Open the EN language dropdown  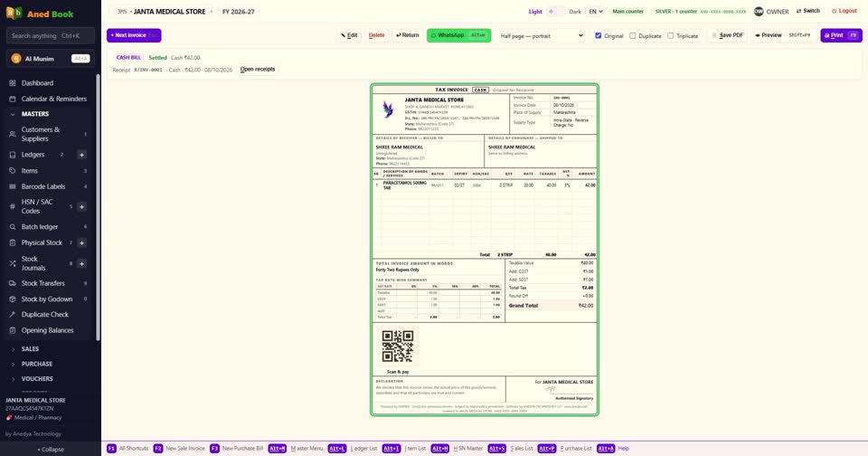[595, 11]
